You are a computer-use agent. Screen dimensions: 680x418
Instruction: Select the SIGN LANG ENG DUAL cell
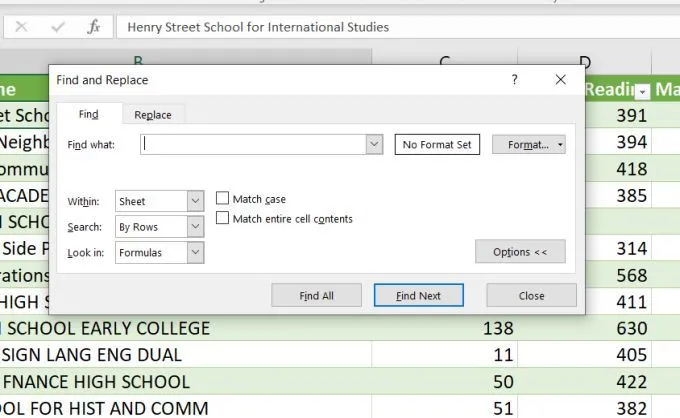[x=186, y=355]
